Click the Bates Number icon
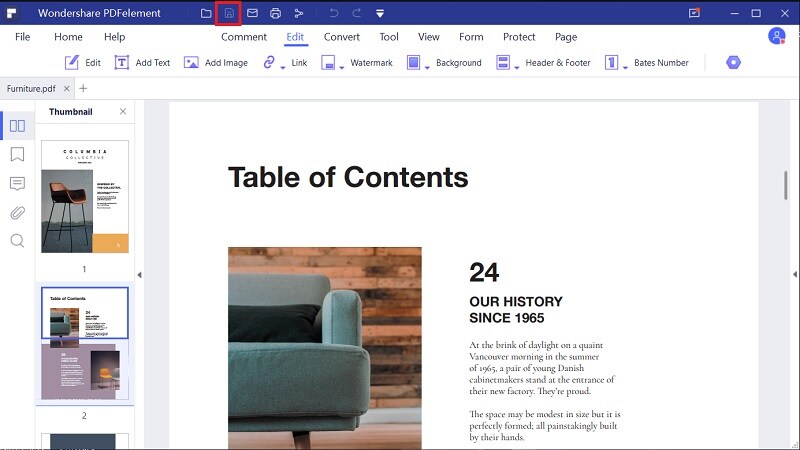The height and width of the screenshot is (450, 800). [611, 63]
